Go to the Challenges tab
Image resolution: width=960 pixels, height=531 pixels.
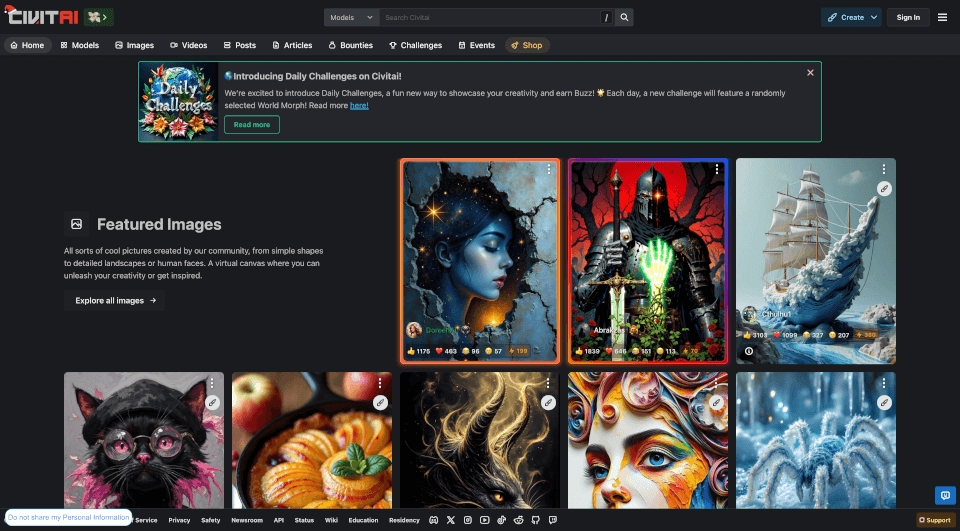(415, 45)
